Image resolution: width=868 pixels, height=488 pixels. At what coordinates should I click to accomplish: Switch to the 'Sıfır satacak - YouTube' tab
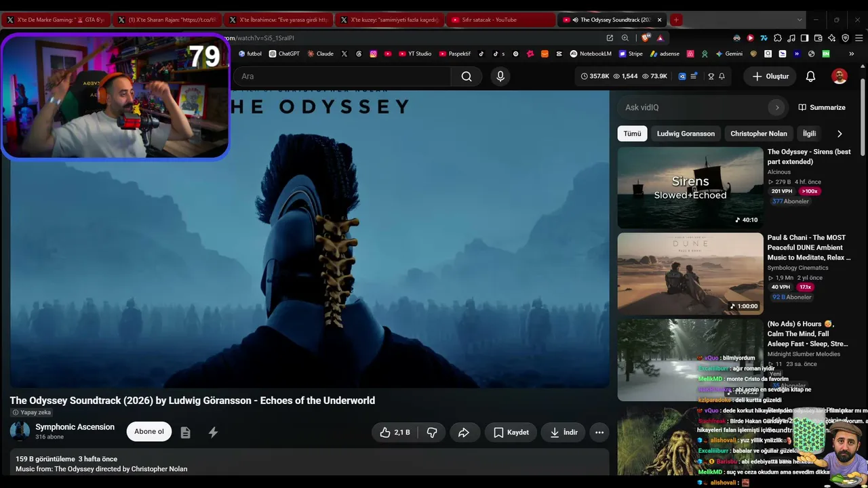tap(500, 20)
